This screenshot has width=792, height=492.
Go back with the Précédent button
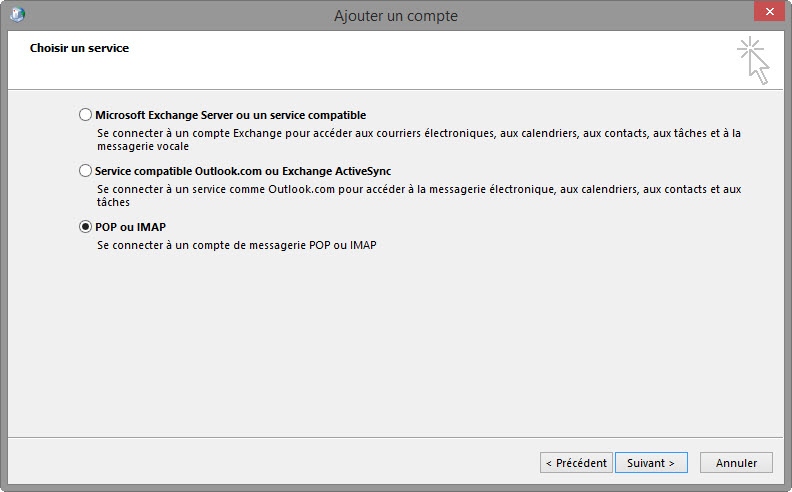576,463
